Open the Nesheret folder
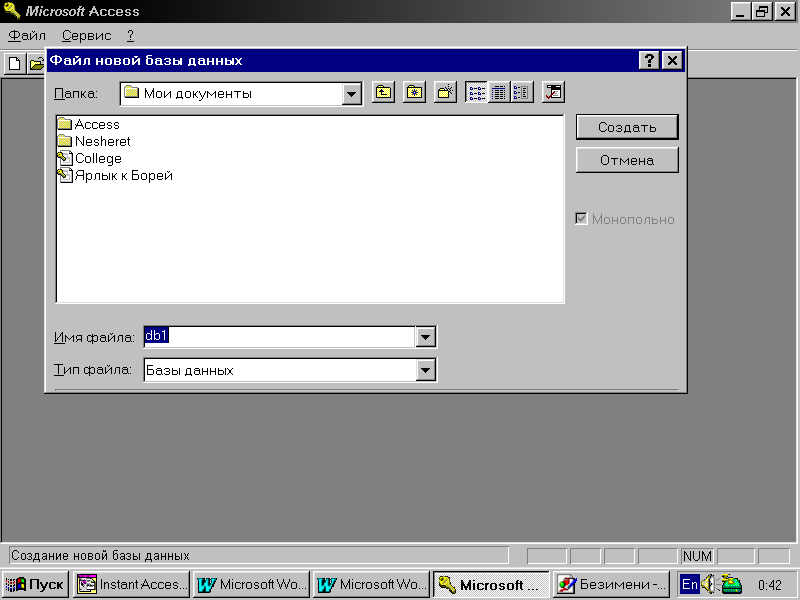Image resolution: width=800 pixels, height=600 pixels. 94,141
